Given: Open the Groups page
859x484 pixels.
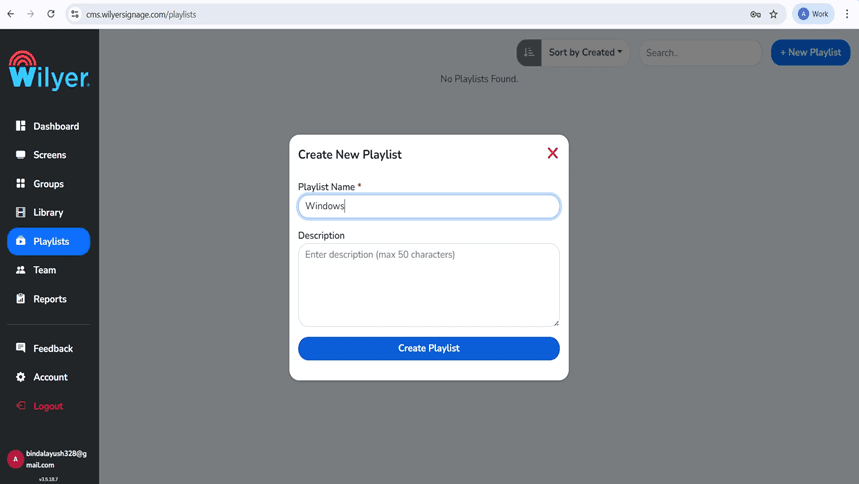Looking at the screenshot, I should click(48, 184).
